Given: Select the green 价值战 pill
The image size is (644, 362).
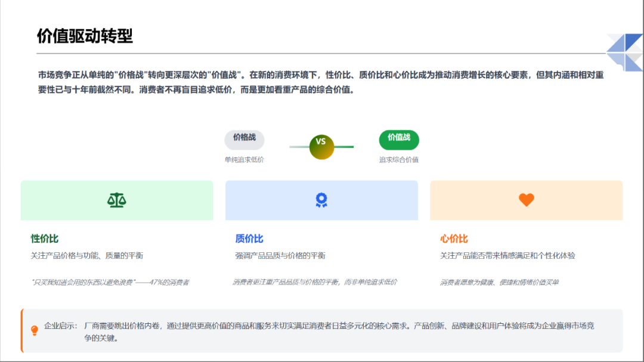Looking at the screenshot, I should pos(399,140).
